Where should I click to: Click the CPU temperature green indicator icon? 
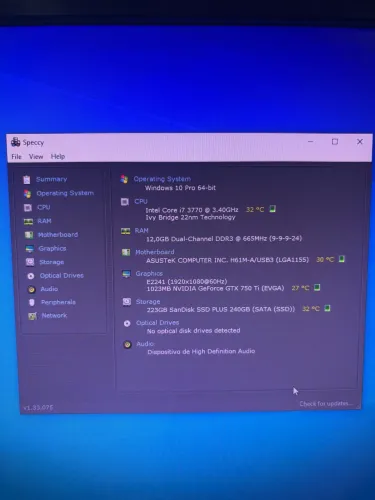(272, 209)
